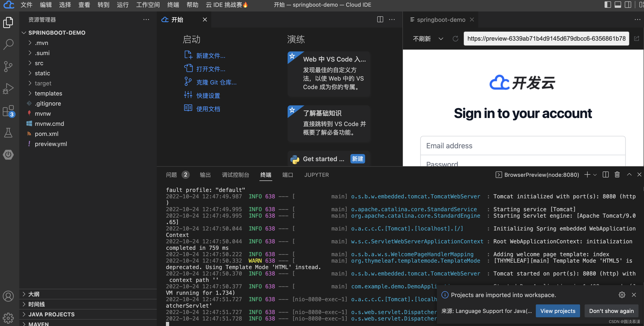Click the refresh preview icon
The height and width of the screenshot is (326, 644).
[455, 39]
